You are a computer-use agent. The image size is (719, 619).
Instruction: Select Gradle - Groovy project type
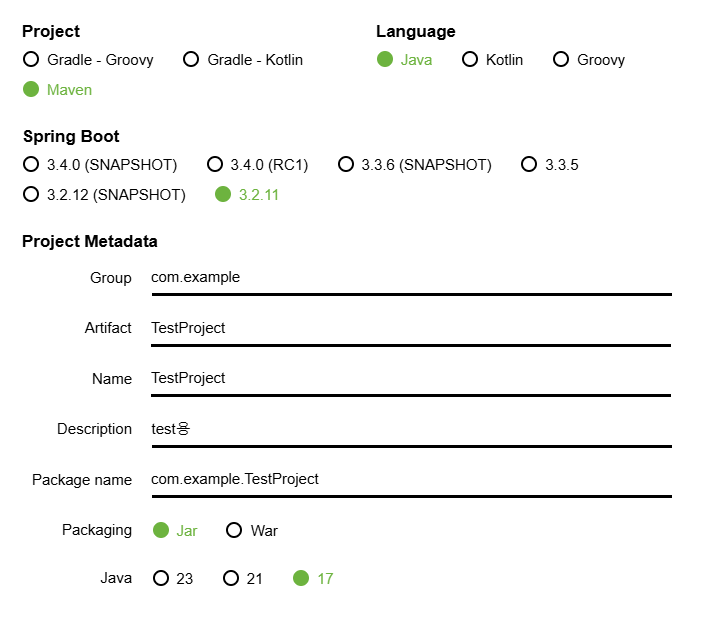point(31,60)
